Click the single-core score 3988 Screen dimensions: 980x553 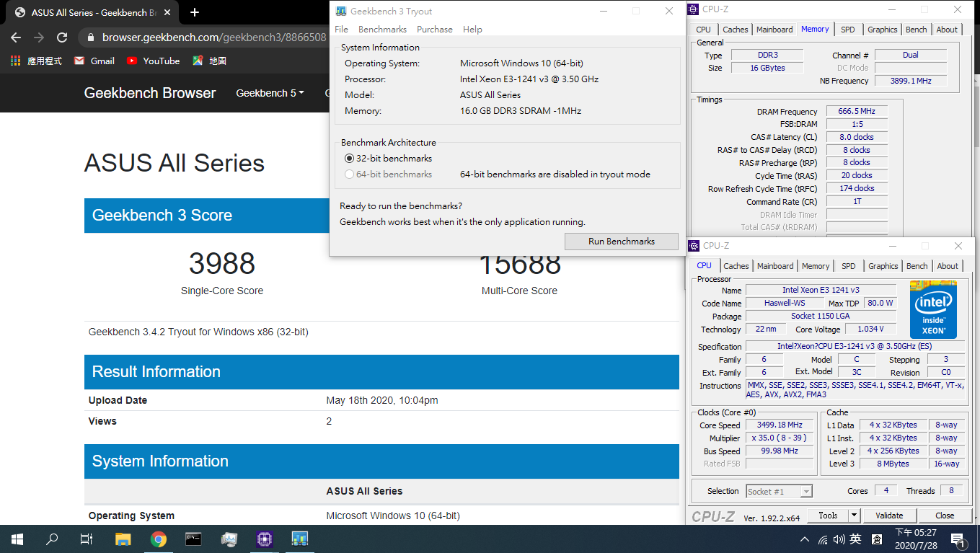(x=222, y=263)
